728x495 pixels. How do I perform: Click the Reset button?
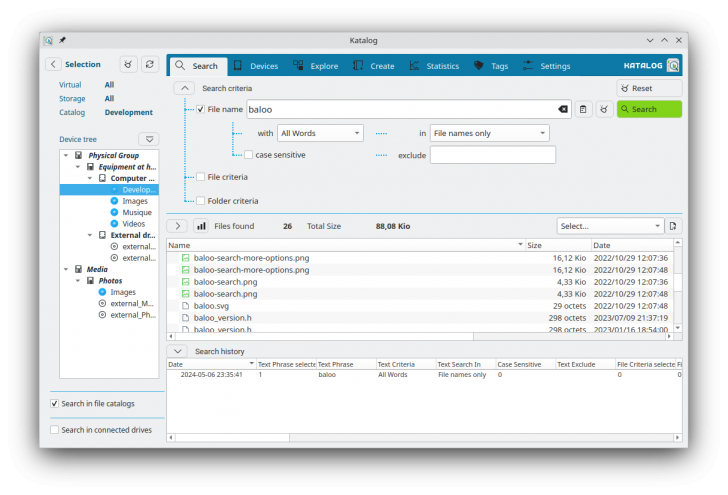649,88
